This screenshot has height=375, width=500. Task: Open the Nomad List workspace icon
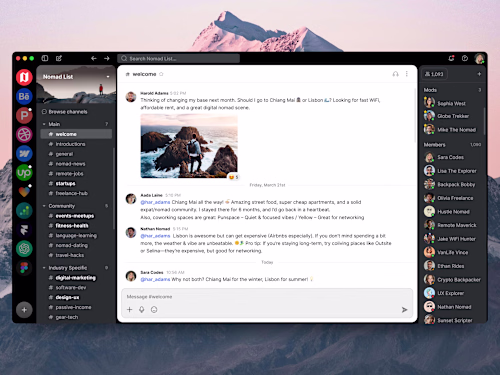tap(24, 77)
